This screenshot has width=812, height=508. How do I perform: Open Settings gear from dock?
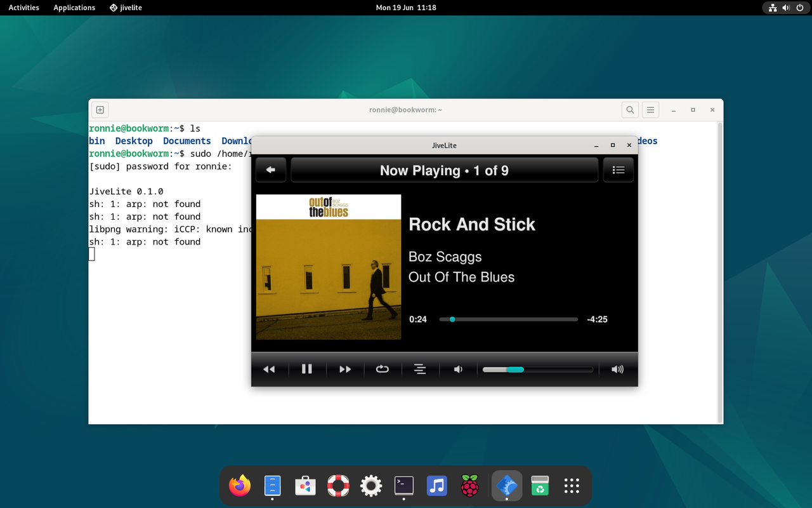(371, 486)
